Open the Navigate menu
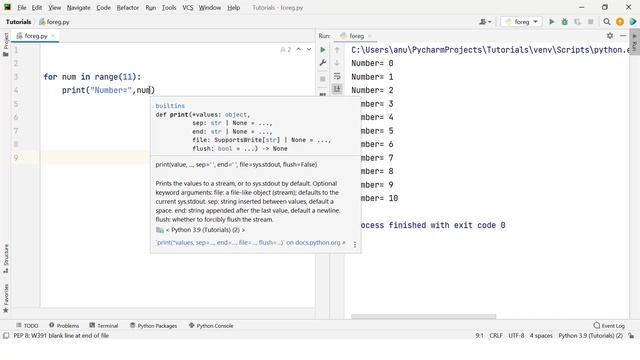 pyautogui.click(x=78, y=7)
